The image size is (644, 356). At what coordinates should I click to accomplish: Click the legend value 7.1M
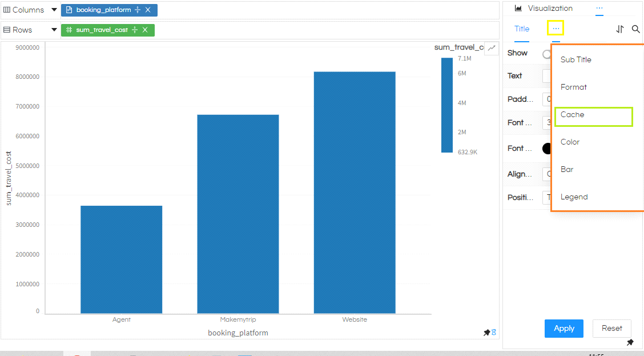(x=465, y=58)
